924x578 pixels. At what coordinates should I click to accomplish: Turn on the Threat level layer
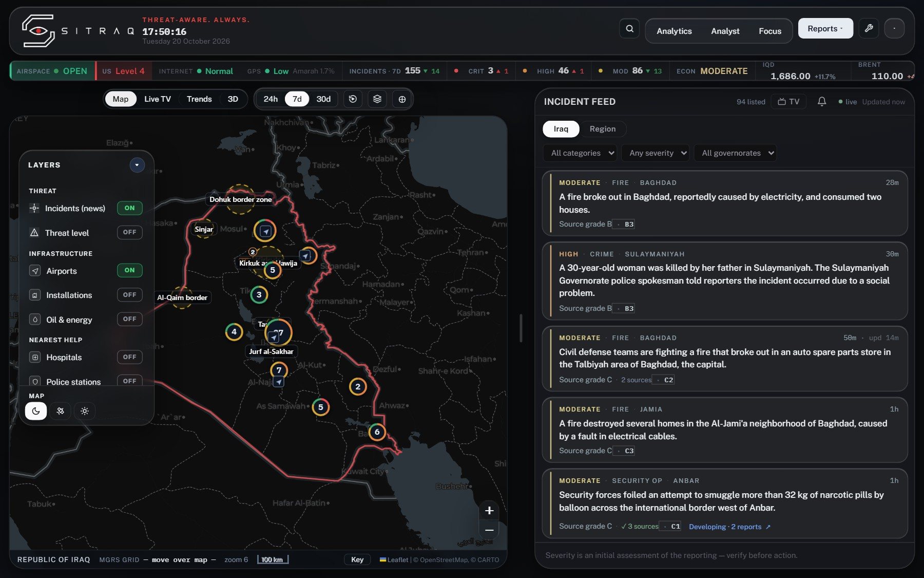[x=129, y=232]
